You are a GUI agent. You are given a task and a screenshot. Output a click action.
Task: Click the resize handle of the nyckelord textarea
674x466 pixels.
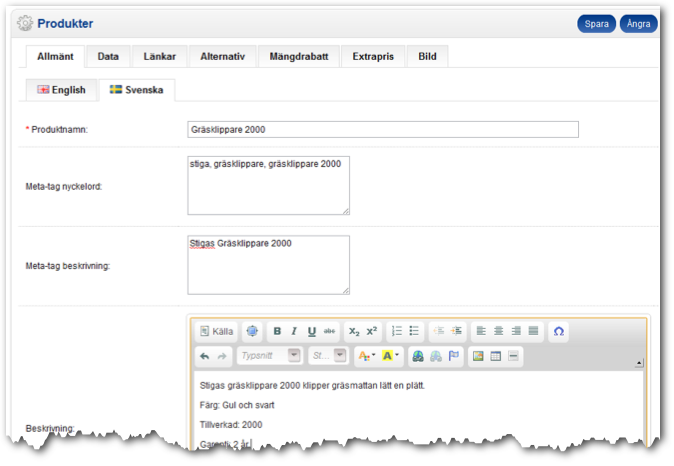[x=346, y=211]
